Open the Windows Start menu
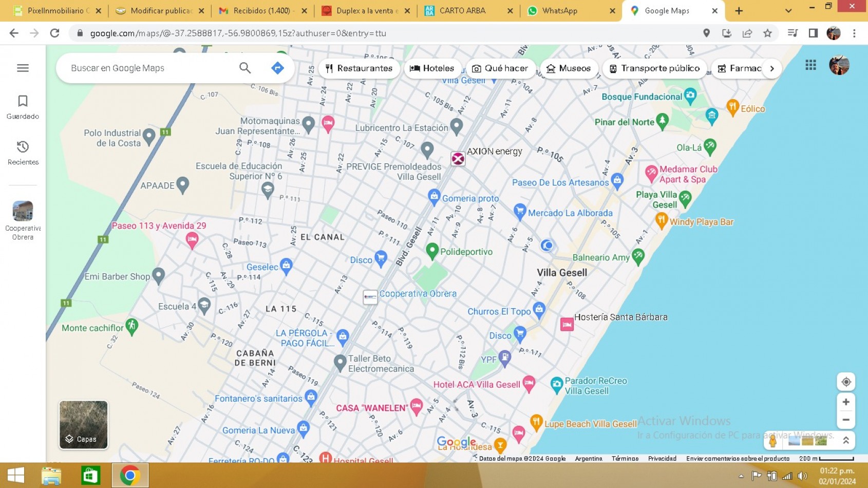Image resolution: width=868 pixels, height=488 pixels. point(16,475)
